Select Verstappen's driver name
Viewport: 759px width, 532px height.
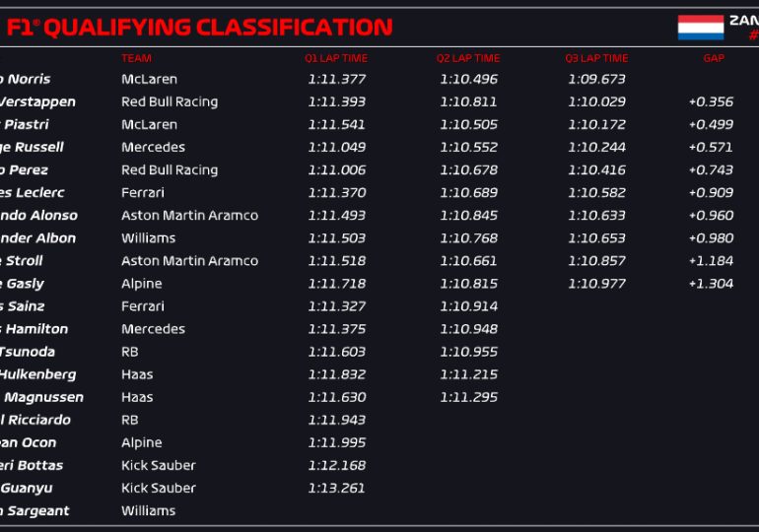click(37, 101)
